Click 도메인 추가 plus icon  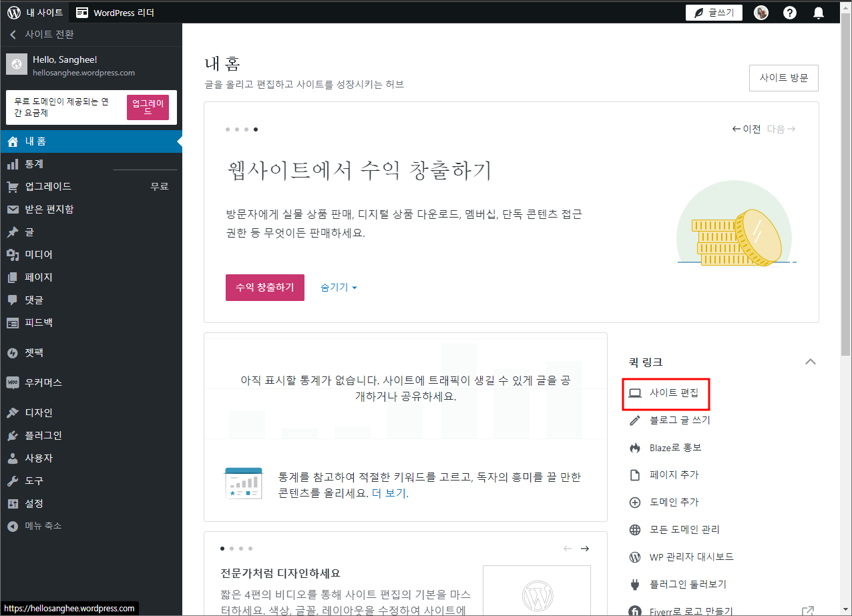pyautogui.click(x=635, y=503)
